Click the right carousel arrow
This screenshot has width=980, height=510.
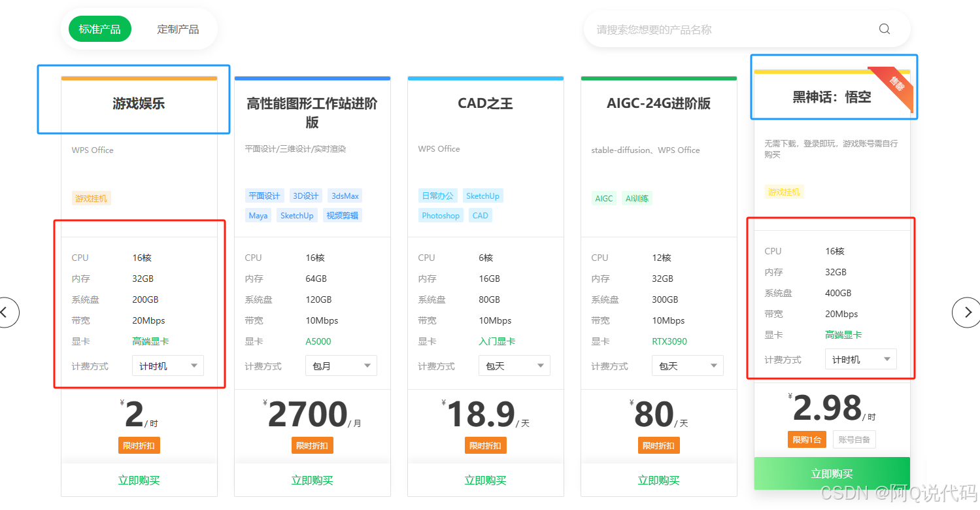(x=966, y=312)
